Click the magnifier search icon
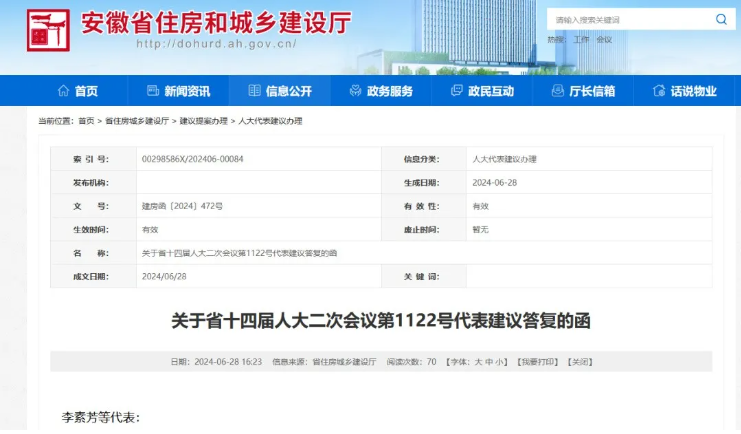Screen dimensions: 741x434 click(720, 20)
